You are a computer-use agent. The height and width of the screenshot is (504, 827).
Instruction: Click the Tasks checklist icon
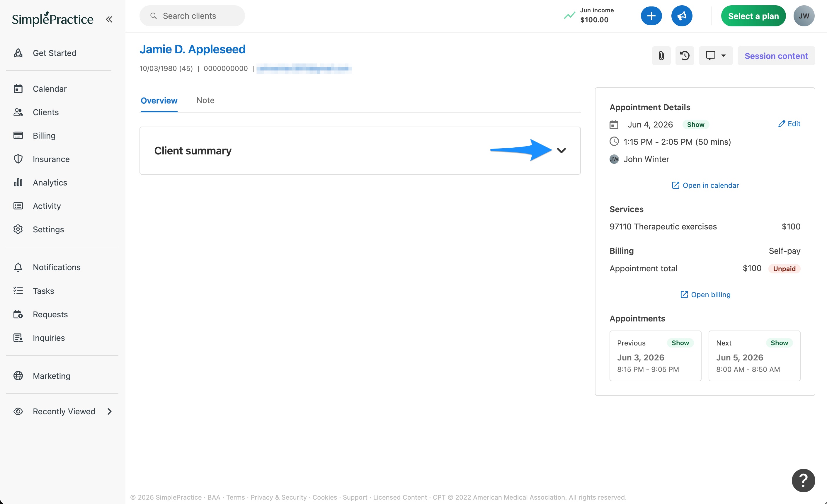(x=18, y=291)
